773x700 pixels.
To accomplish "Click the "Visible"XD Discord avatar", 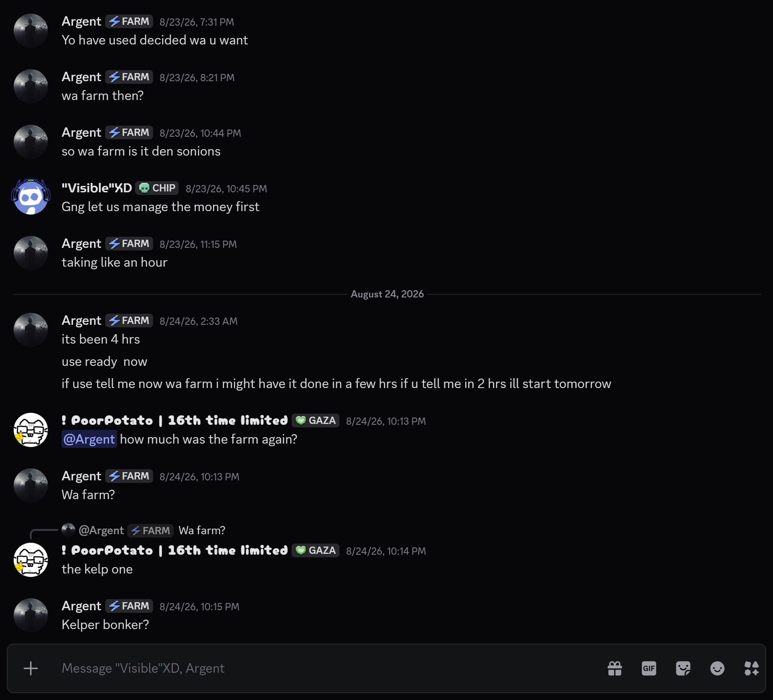I will 31,197.
